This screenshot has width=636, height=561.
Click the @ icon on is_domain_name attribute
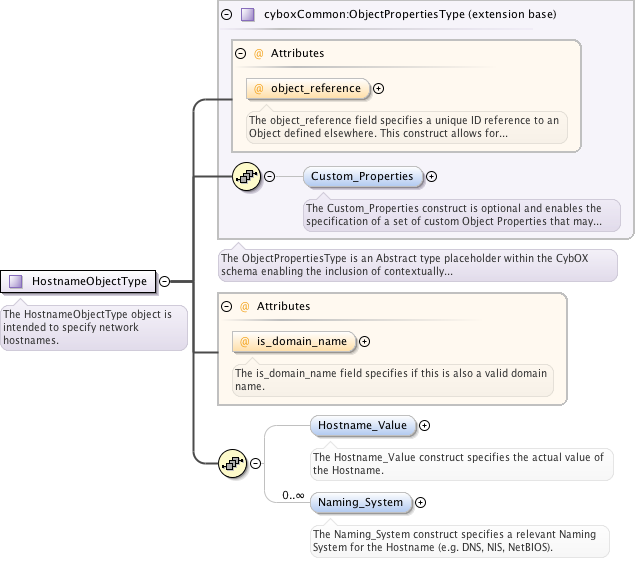(x=245, y=342)
